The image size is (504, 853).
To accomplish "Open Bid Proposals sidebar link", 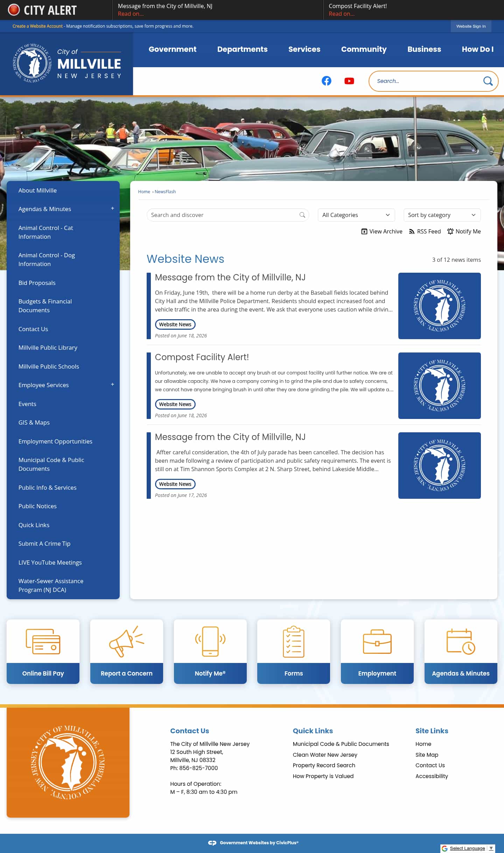I will tap(37, 283).
